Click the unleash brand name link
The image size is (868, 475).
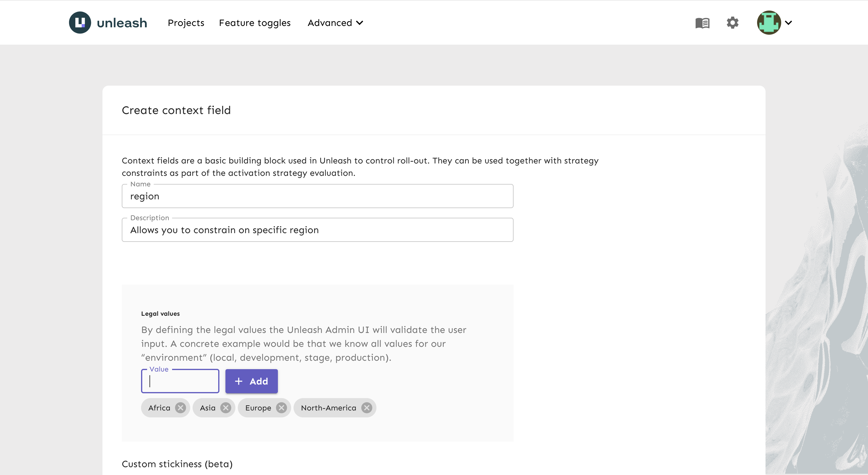tap(122, 23)
